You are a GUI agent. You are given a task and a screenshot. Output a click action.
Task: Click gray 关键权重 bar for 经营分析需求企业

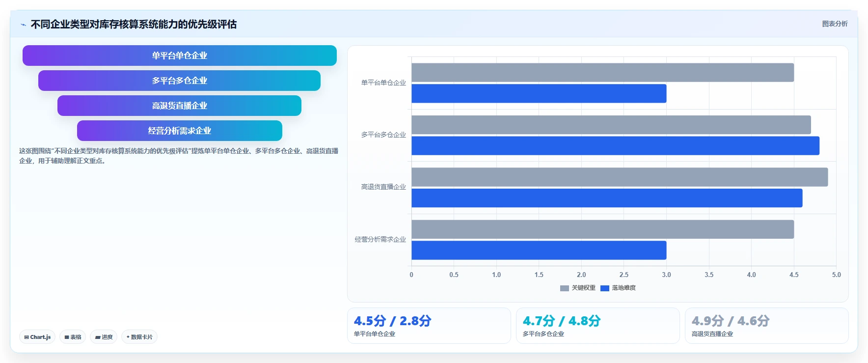pyautogui.click(x=602, y=229)
